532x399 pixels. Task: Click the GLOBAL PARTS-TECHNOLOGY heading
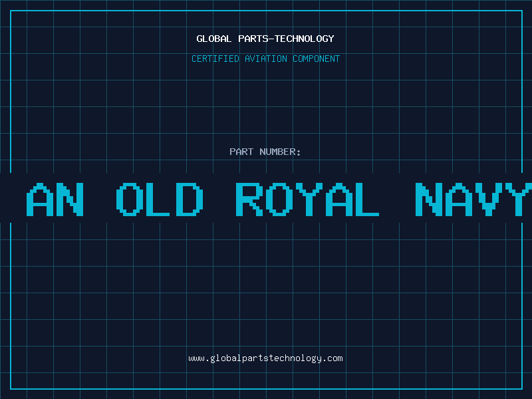click(x=265, y=39)
